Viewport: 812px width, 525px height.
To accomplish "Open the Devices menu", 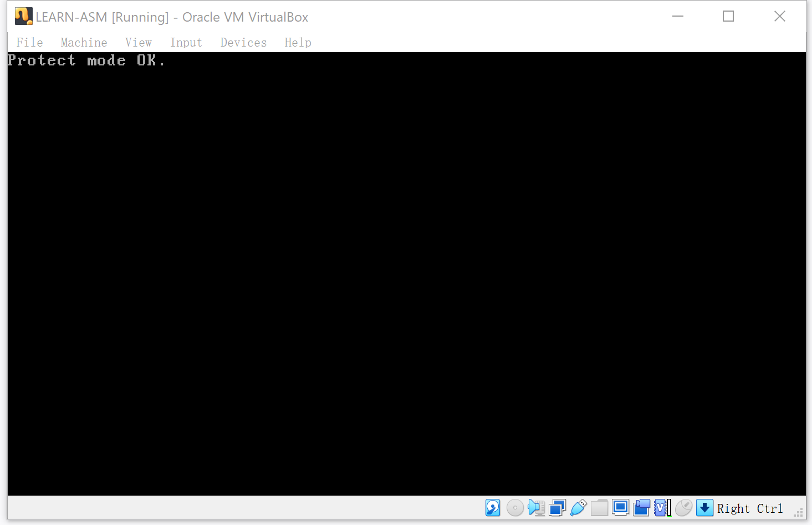I will tap(243, 43).
